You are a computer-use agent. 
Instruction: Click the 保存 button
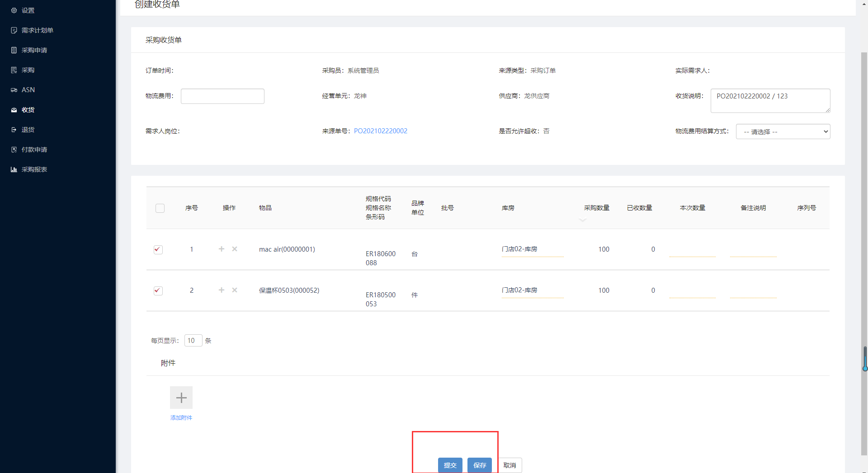click(x=480, y=465)
